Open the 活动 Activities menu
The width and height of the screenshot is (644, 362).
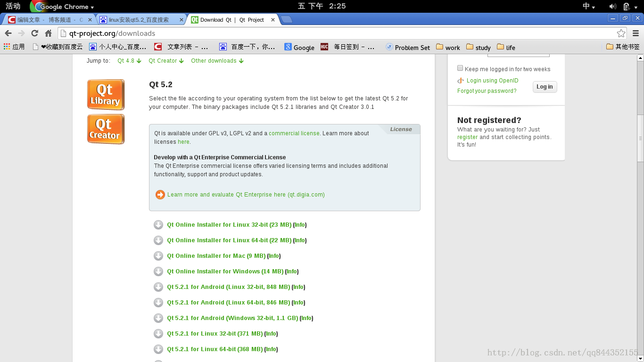click(x=13, y=6)
